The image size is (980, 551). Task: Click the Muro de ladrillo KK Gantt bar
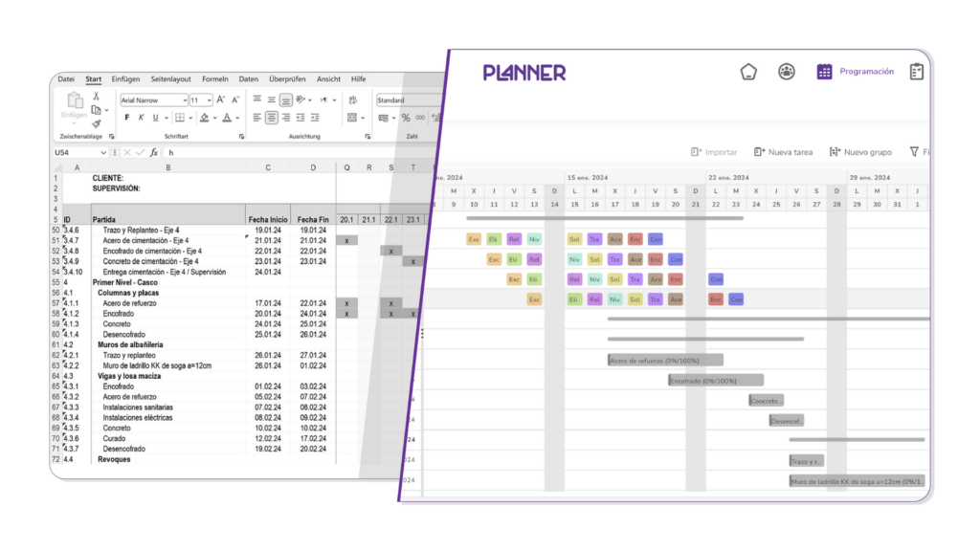(857, 482)
